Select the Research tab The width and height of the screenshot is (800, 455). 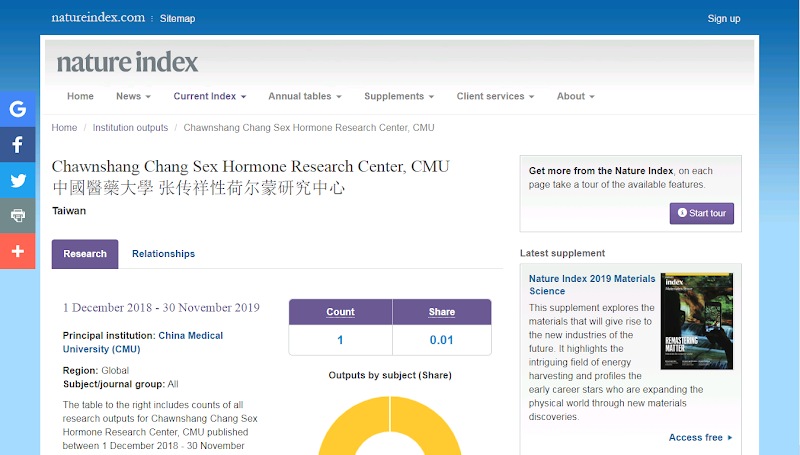[x=85, y=254]
